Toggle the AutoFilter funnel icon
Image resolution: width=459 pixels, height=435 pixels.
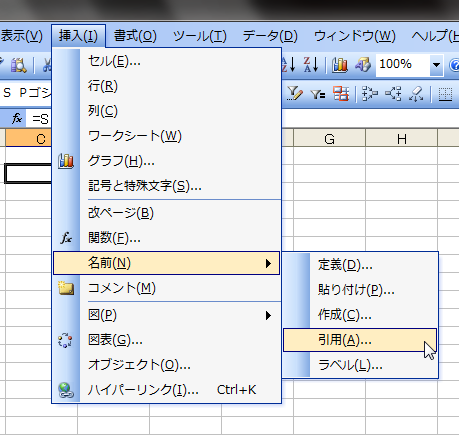(x=317, y=95)
